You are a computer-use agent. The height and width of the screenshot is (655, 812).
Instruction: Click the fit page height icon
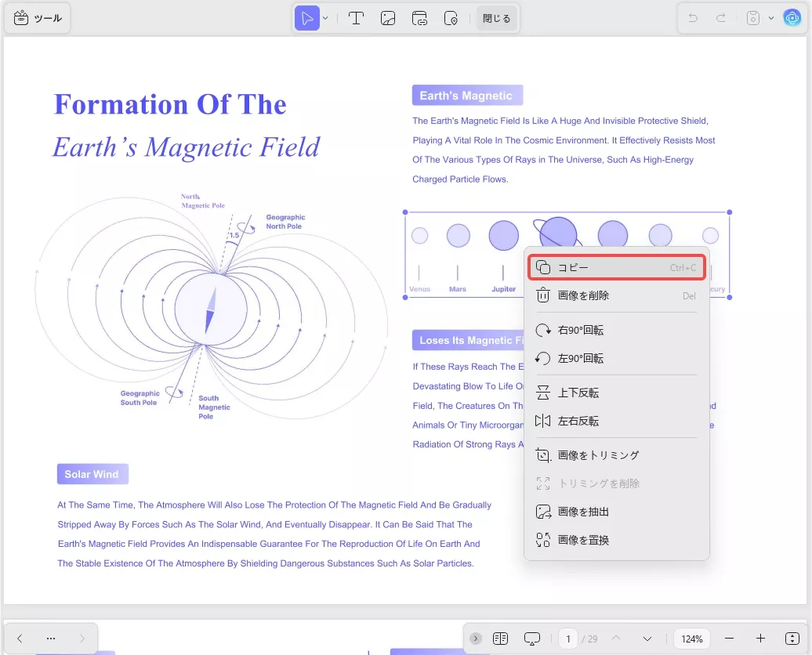(x=792, y=639)
